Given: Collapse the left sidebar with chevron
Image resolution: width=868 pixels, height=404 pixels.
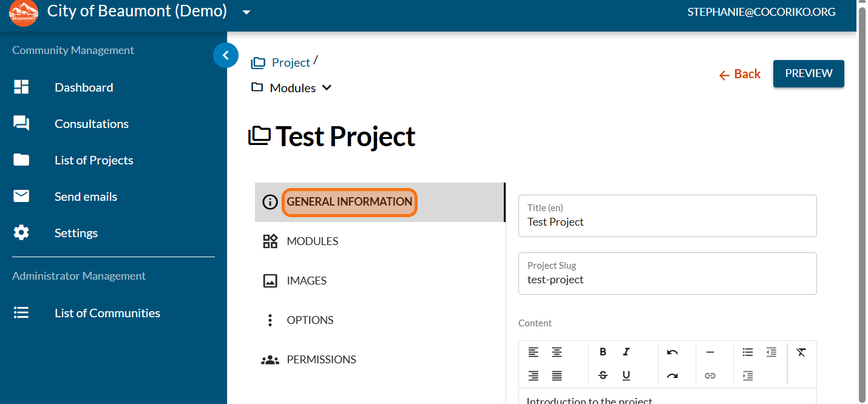Looking at the screenshot, I should tap(226, 56).
